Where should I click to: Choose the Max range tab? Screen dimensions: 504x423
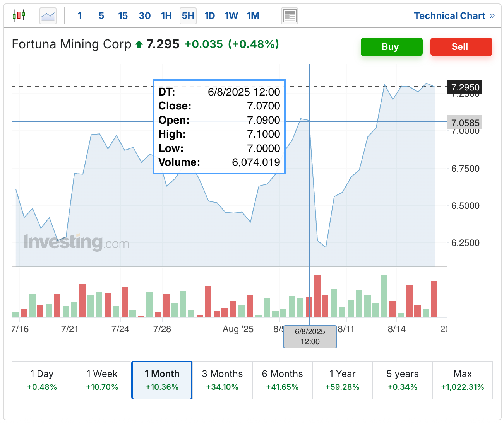(463, 380)
